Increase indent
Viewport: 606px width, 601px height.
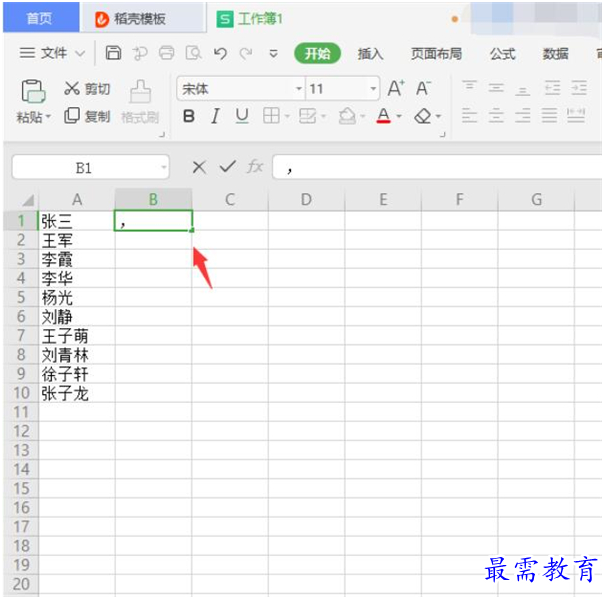tap(579, 88)
